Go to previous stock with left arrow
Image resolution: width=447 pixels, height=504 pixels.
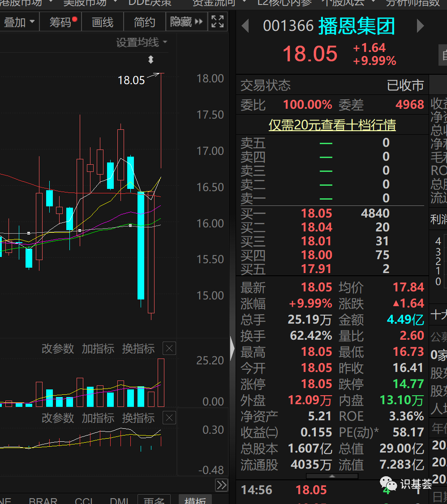245,26
